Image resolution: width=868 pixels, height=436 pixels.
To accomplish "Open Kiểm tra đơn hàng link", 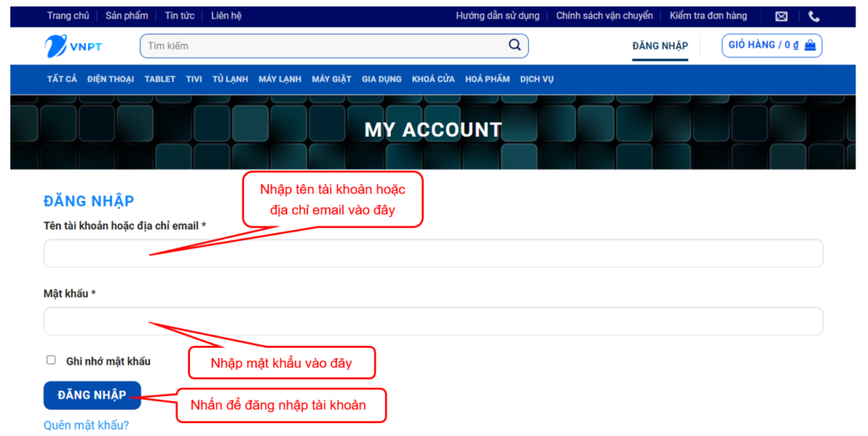I will [708, 16].
